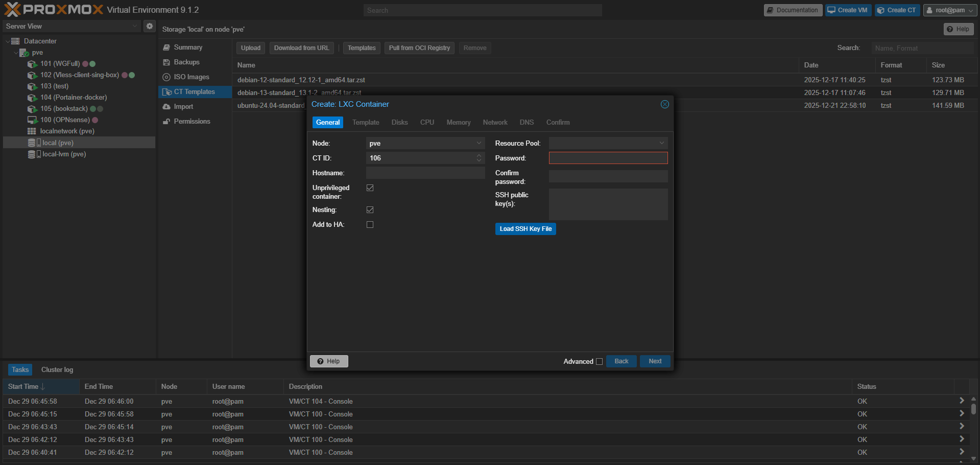980x465 pixels.
Task: Toggle the Nesting checkbox
Action: point(370,210)
